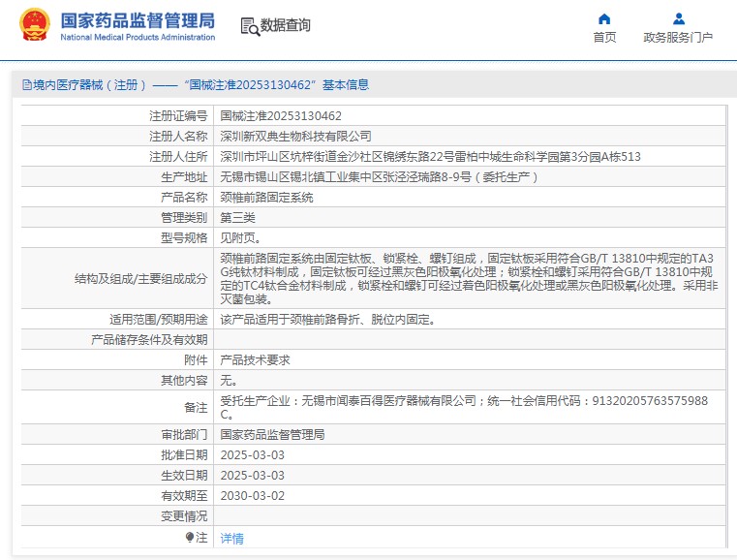Open the 数据查询 text link

(285, 26)
